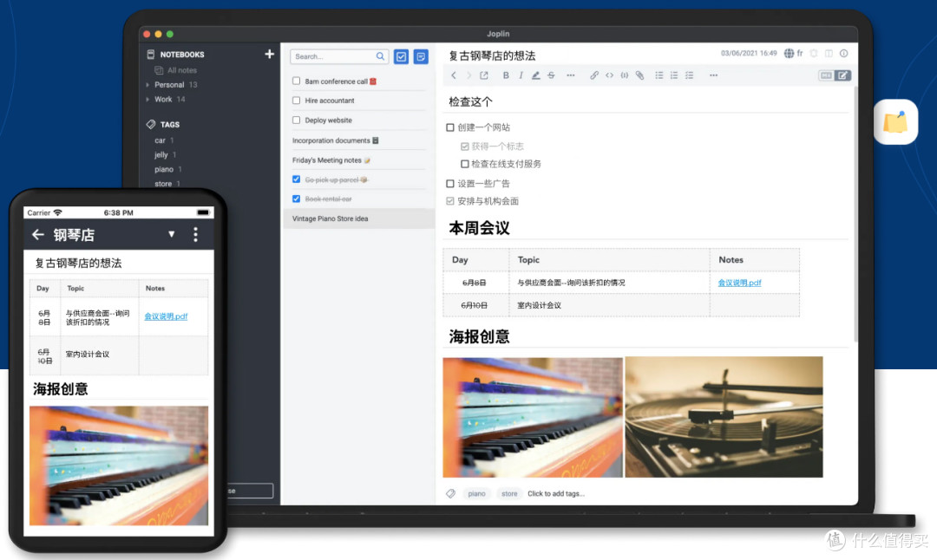
Task: Apply strikethrough formatting
Action: (x=551, y=75)
